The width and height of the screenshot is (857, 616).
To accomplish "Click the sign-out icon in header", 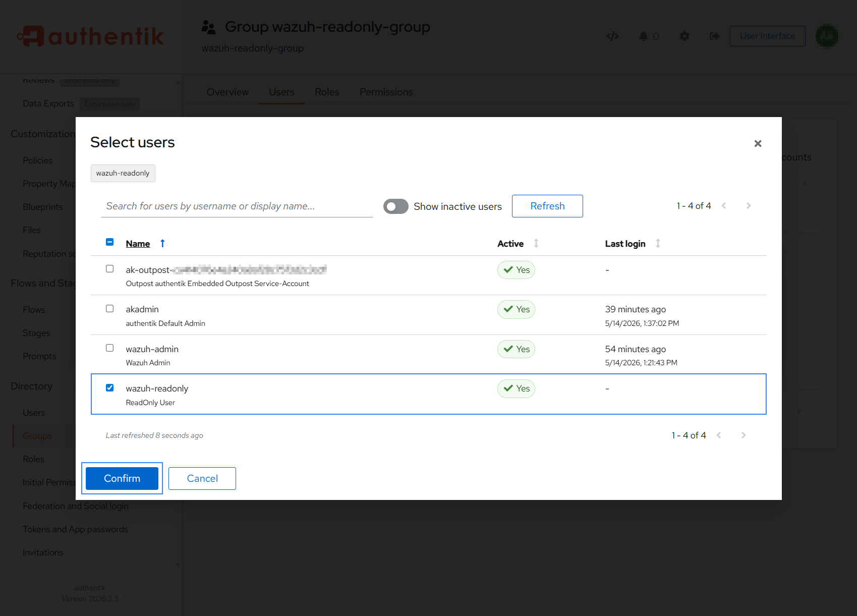I will [714, 36].
